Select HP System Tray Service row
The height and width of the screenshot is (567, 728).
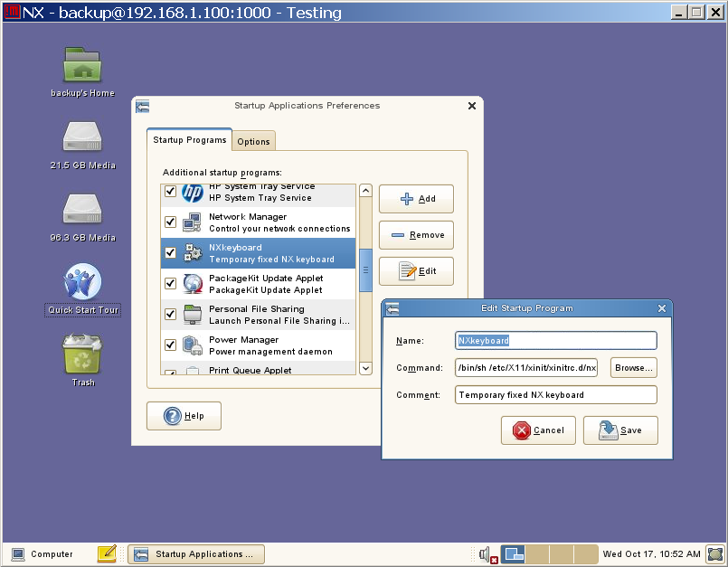point(258,195)
